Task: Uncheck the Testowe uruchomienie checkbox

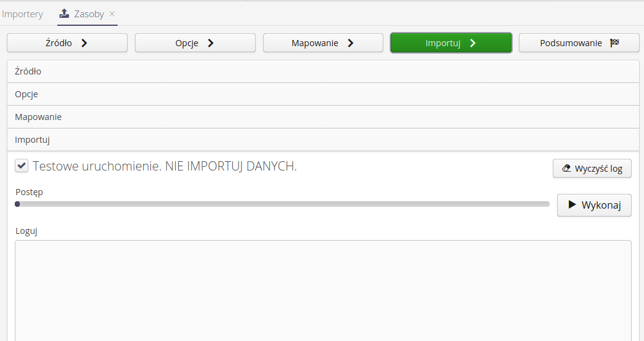Action: [x=22, y=166]
